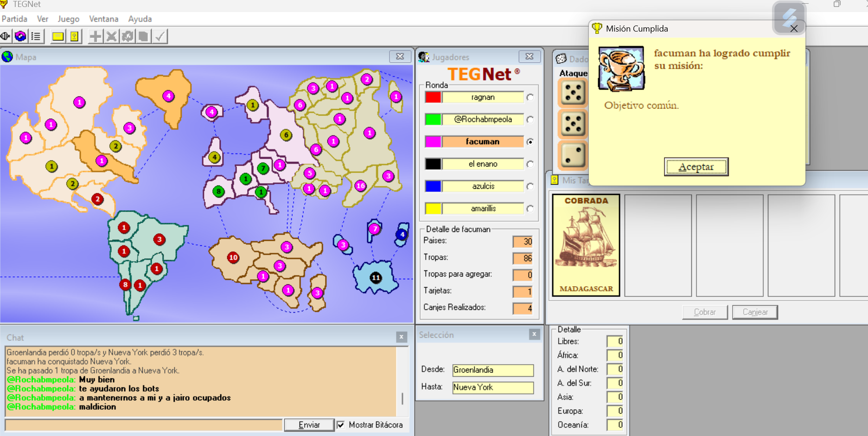Click the Canjear button

tap(755, 312)
